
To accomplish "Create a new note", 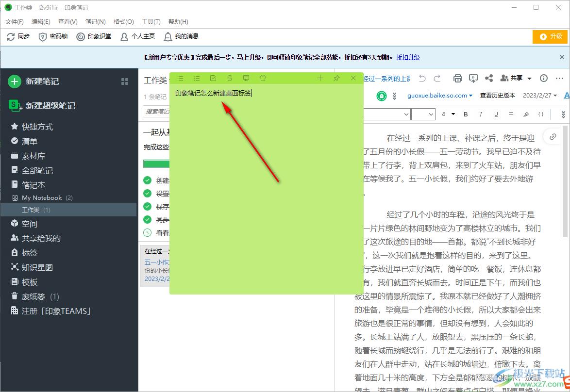I will (34, 82).
